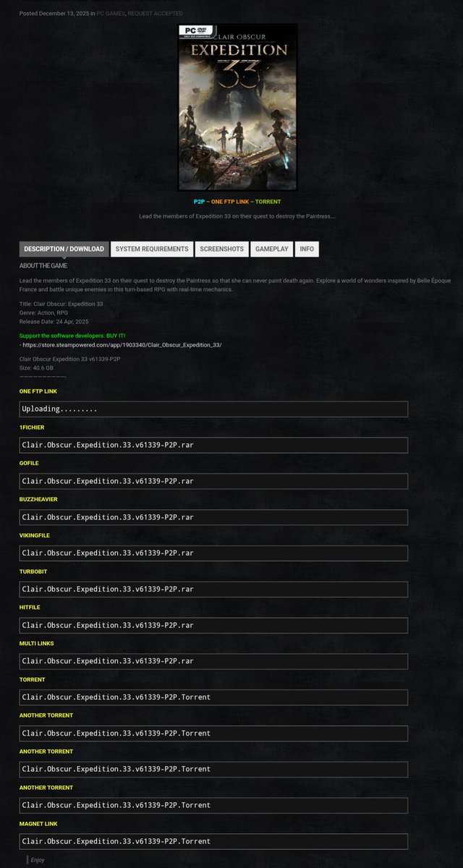Image resolution: width=463 pixels, height=868 pixels.
Task: Click the cyan P2P text below the cover
Action: pos(199,202)
